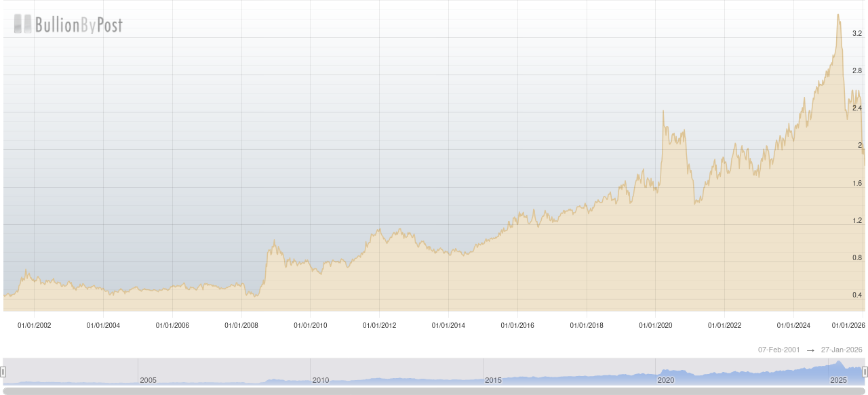
Task: Click the 01/01/2022 axis label
Action: [x=725, y=325]
